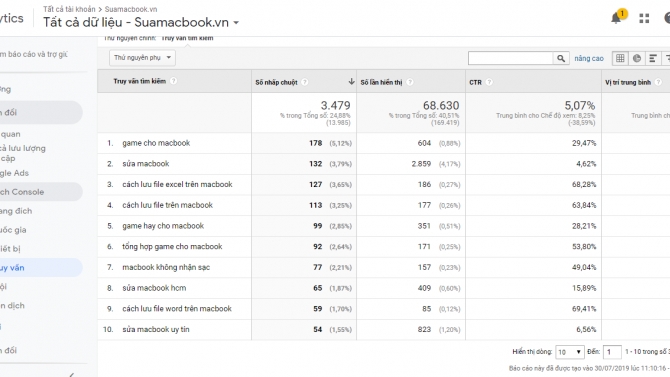Screen dimensions: 670x377
Task: Click the search magnifier button
Action: click(561, 59)
